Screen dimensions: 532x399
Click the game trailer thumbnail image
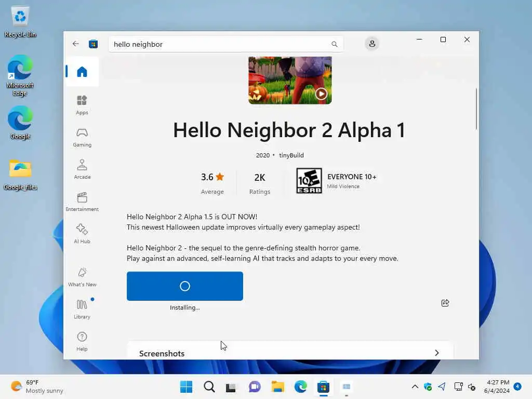coord(290,80)
